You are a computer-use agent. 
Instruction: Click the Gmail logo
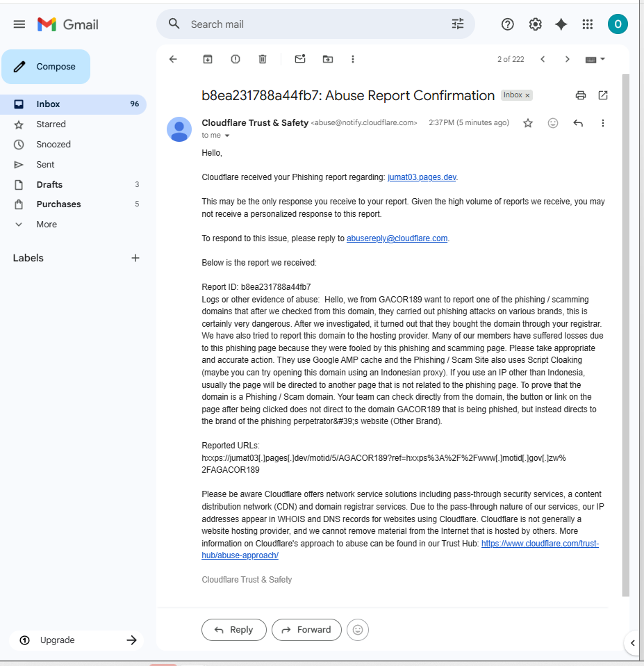click(68, 24)
